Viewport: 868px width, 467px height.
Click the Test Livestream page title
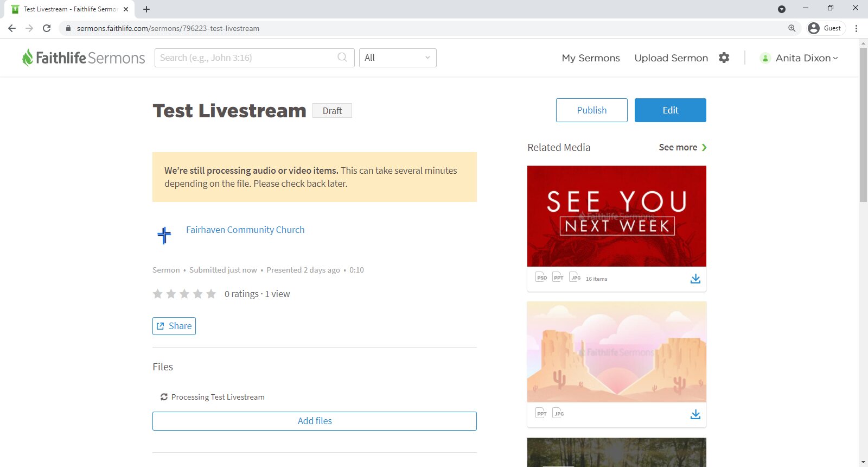pos(229,110)
